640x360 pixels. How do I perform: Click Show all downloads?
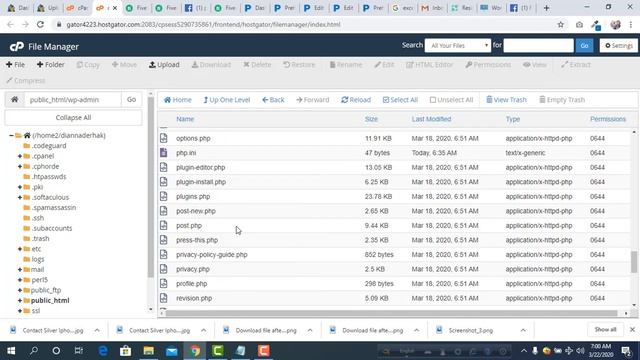[x=605, y=329]
